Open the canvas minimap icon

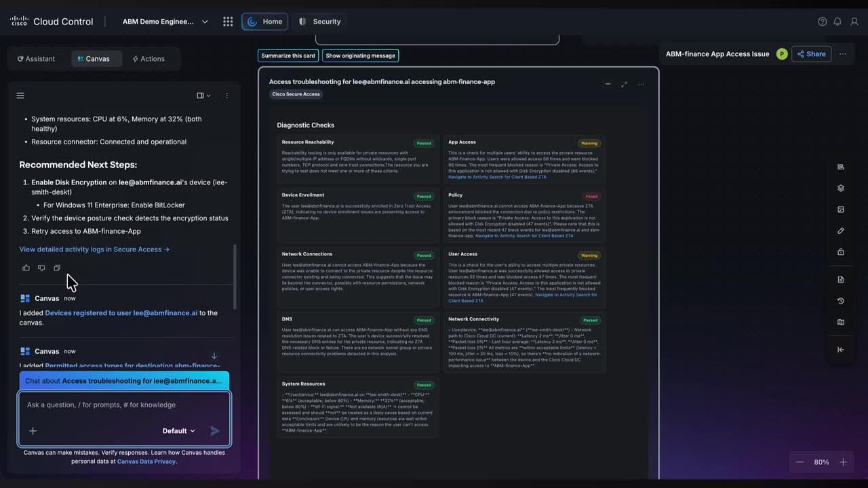pos(841,322)
